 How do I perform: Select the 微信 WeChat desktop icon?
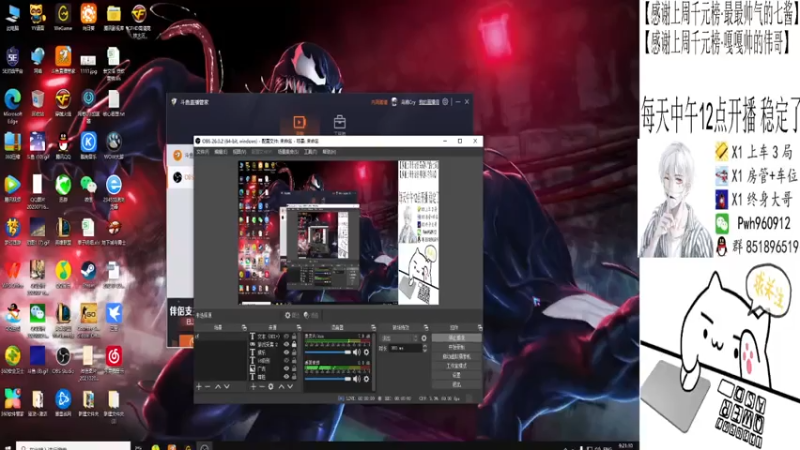tap(88, 189)
